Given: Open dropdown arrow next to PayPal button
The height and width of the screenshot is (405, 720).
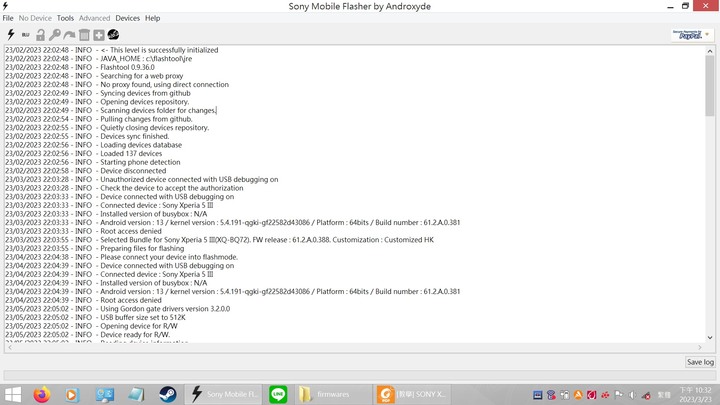Looking at the screenshot, I should (707, 34).
